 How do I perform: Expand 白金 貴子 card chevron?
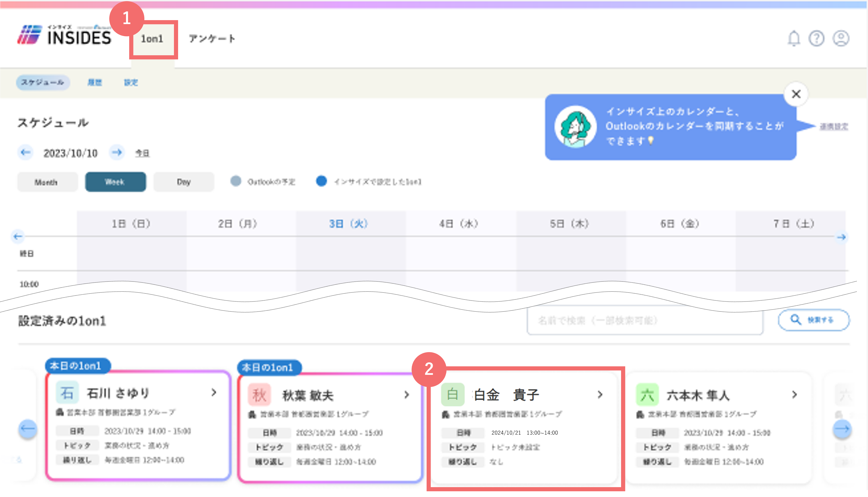[600, 395]
